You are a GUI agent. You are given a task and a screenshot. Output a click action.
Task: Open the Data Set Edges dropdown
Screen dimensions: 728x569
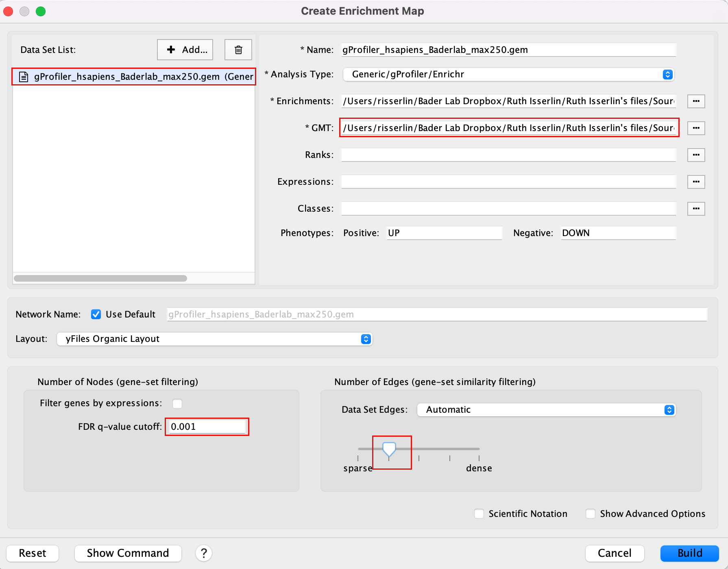(x=546, y=410)
